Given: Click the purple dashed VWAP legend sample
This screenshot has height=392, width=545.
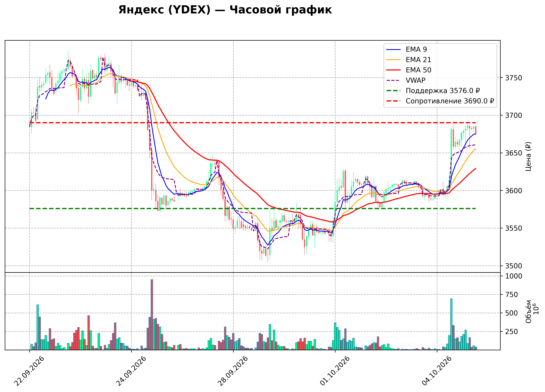Looking at the screenshot, I should click(x=393, y=81).
